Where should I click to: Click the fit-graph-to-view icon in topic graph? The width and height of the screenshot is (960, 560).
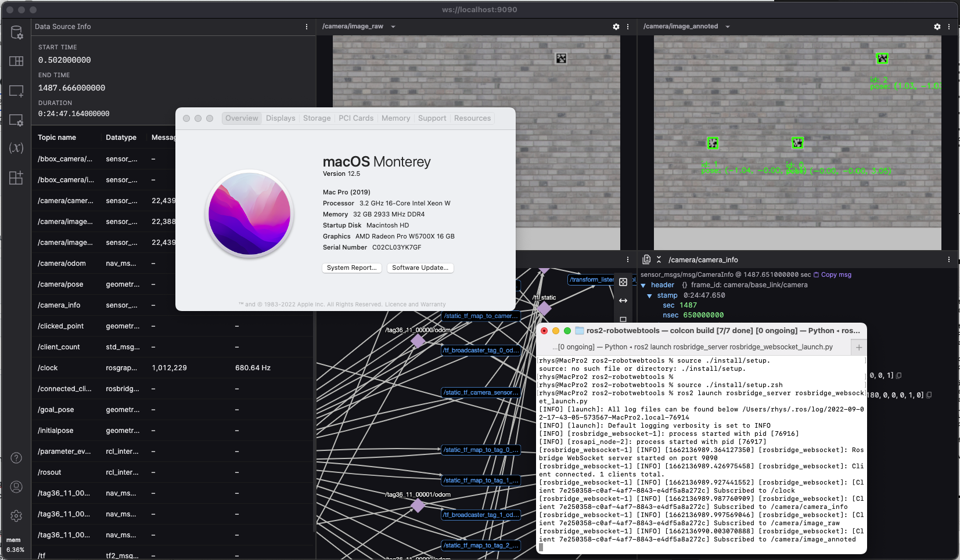click(x=623, y=282)
